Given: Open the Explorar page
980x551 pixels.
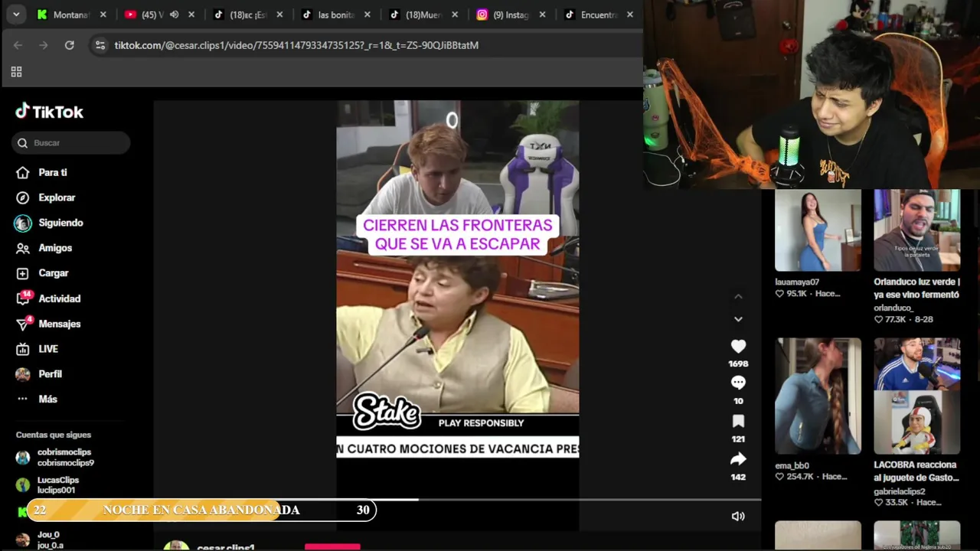Looking at the screenshot, I should (46, 197).
